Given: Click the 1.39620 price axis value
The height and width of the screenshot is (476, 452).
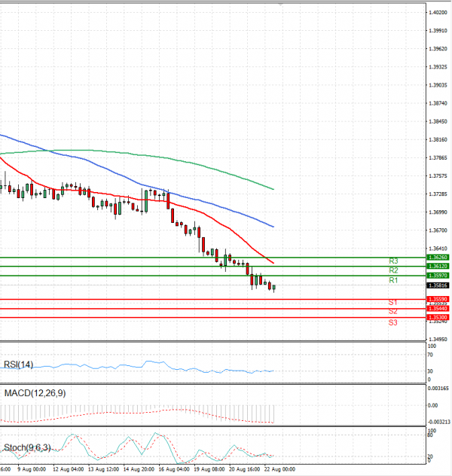Looking at the screenshot, I should [x=438, y=49].
